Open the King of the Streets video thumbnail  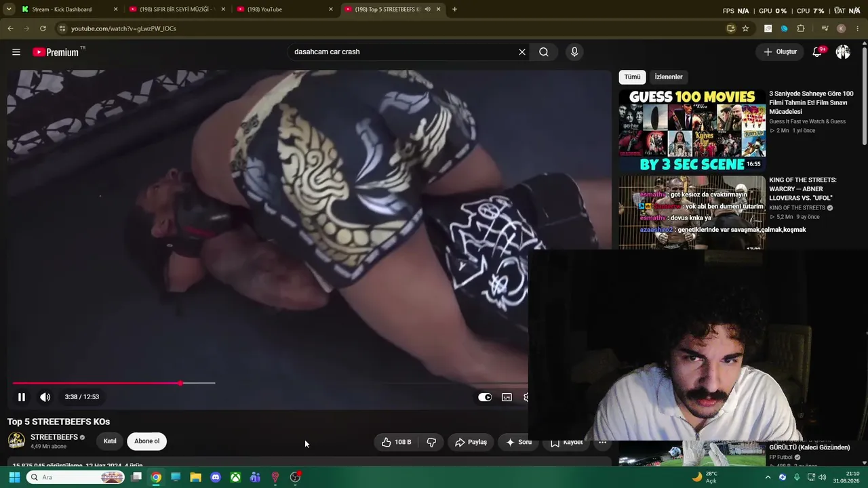692,213
